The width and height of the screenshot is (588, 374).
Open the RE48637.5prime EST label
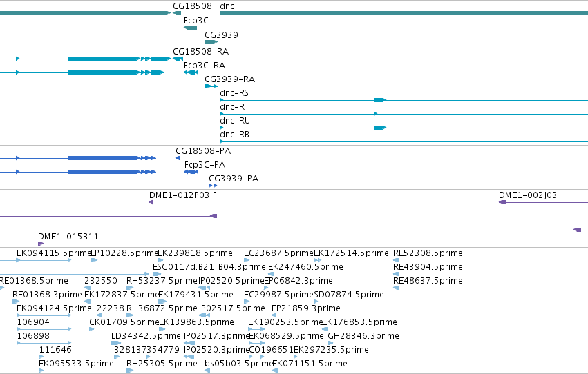(x=428, y=281)
